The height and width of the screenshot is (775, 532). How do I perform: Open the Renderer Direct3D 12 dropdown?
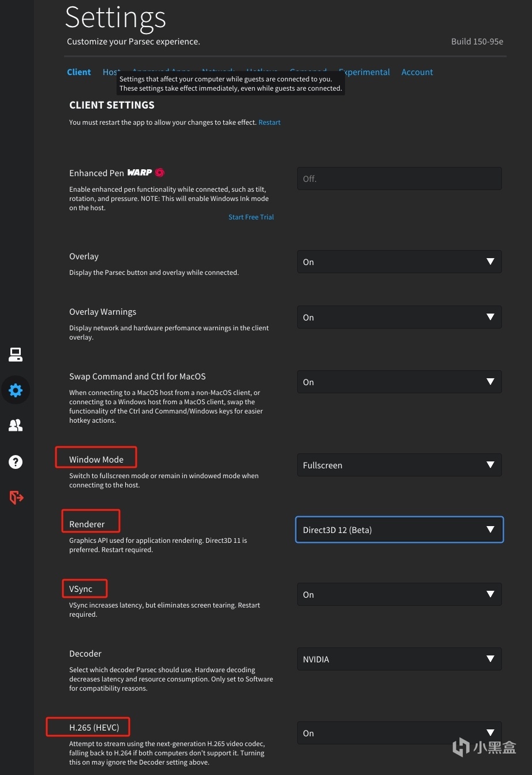[x=399, y=530]
